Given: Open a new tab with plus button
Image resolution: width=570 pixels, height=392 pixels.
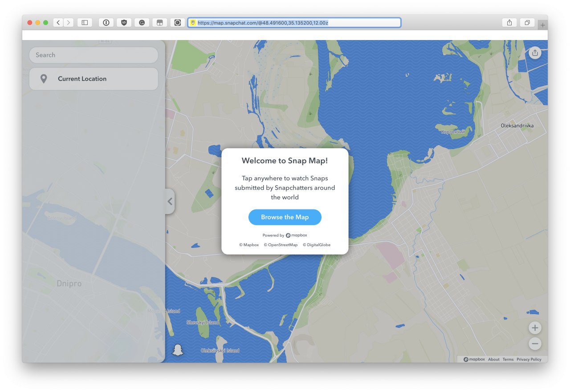Looking at the screenshot, I should click(542, 25).
